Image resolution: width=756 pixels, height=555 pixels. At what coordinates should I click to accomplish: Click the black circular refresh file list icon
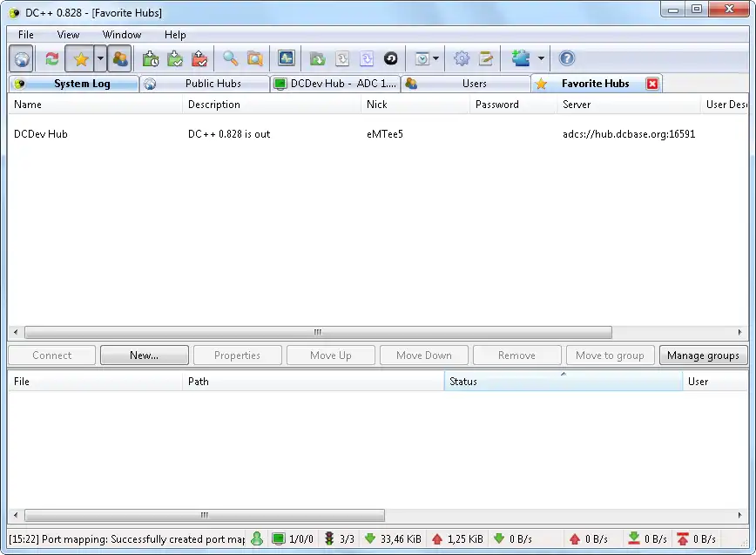click(390, 59)
